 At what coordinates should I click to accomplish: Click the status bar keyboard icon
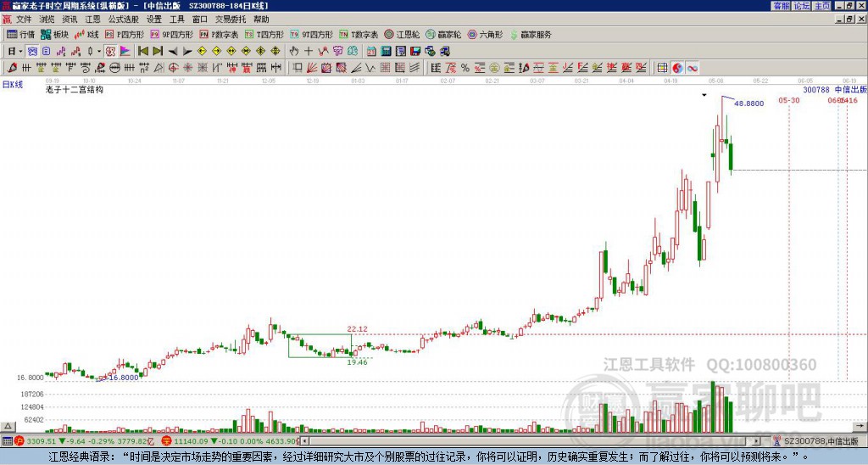coord(7,441)
